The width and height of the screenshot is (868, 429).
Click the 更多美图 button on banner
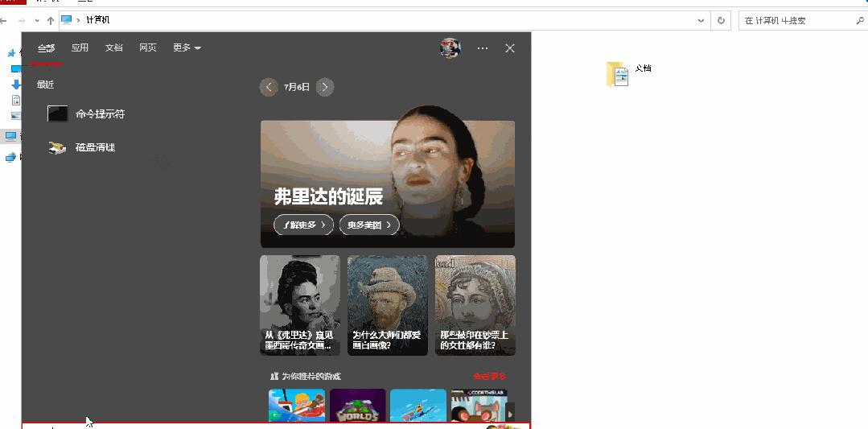[369, 225]
